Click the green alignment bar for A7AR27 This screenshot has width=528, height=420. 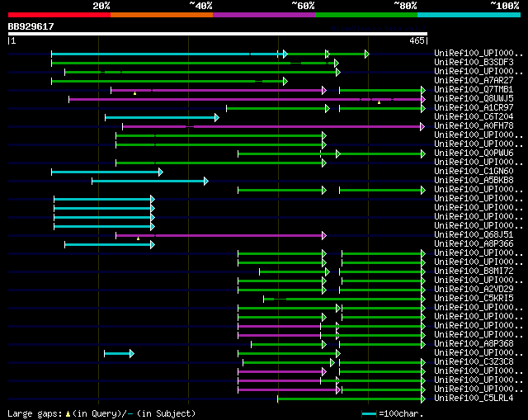point(169,81)
